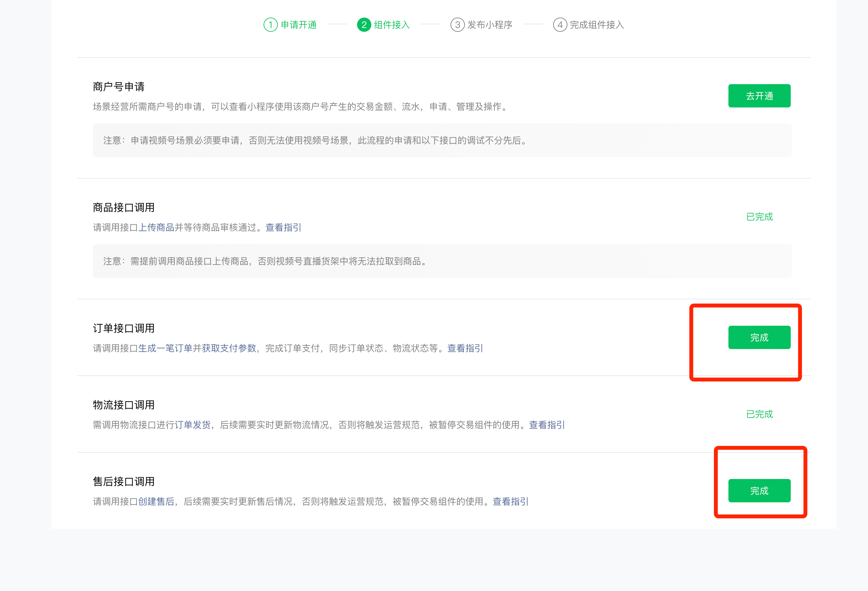Open the 上传商品 link

pos(156,228)
